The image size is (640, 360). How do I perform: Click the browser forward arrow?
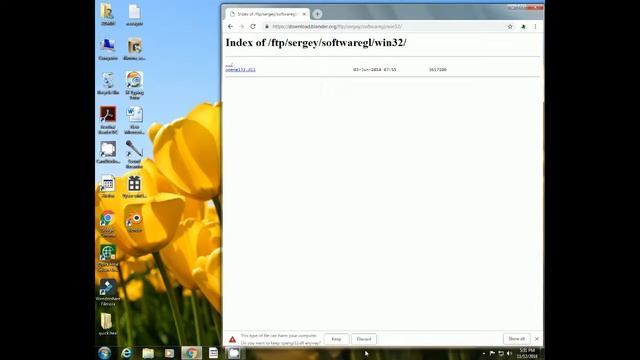(x=241, y=27)
